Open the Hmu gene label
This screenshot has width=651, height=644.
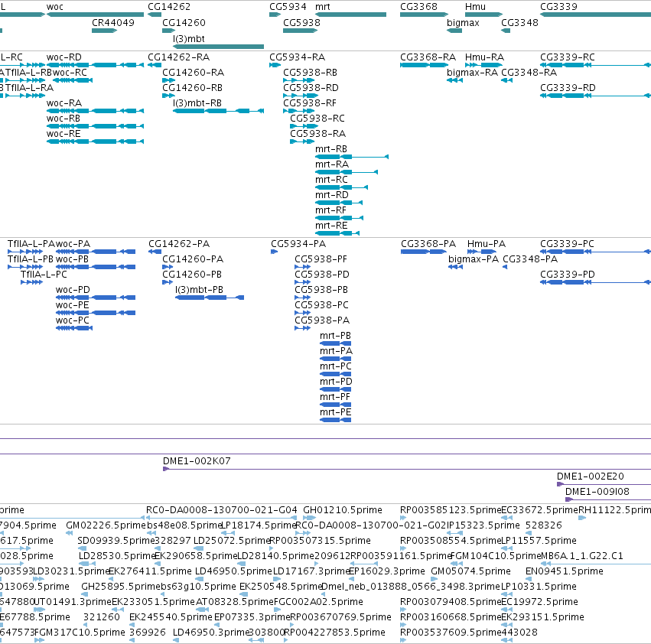click(475, 7)
